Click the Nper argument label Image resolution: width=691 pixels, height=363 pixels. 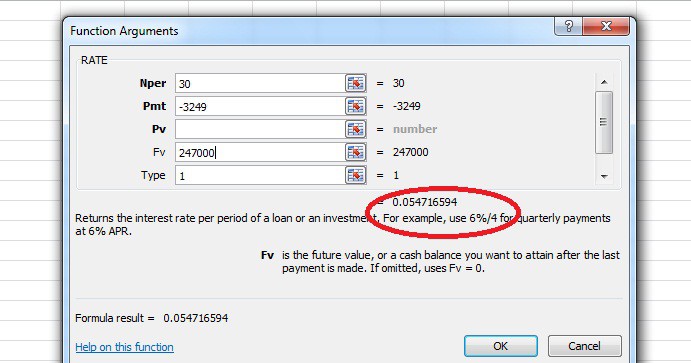tap(153, 83)
